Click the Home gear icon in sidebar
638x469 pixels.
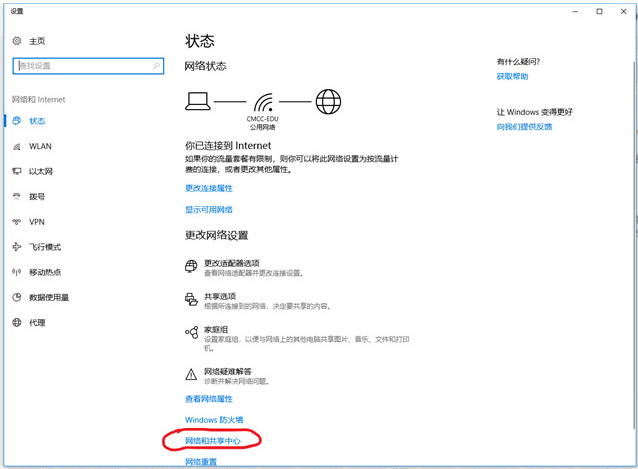(x=17, y=41)
